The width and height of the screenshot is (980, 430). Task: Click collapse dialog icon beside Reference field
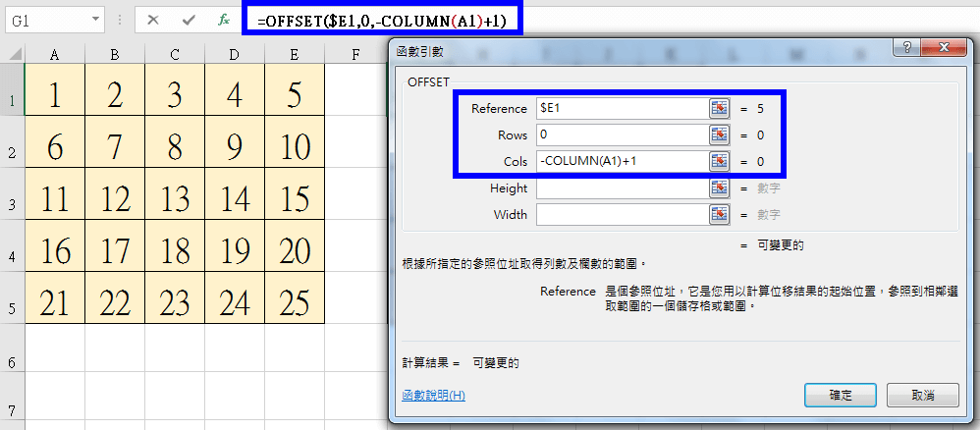[x=720, y=108]
